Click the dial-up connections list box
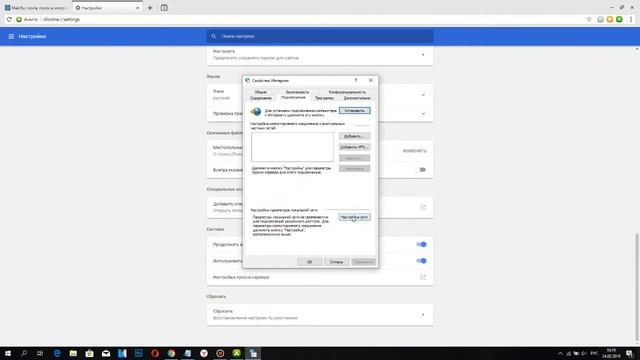Screen dimensions: 640x360 [292, 147]
